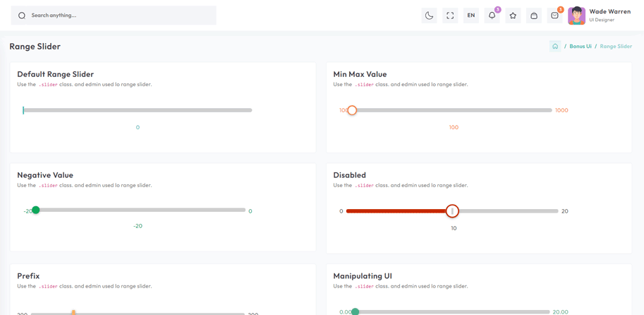This screenshot has height=315, width=644.
Task: Click the Min Max Value slider handle
Action: (x=352, y=110)
